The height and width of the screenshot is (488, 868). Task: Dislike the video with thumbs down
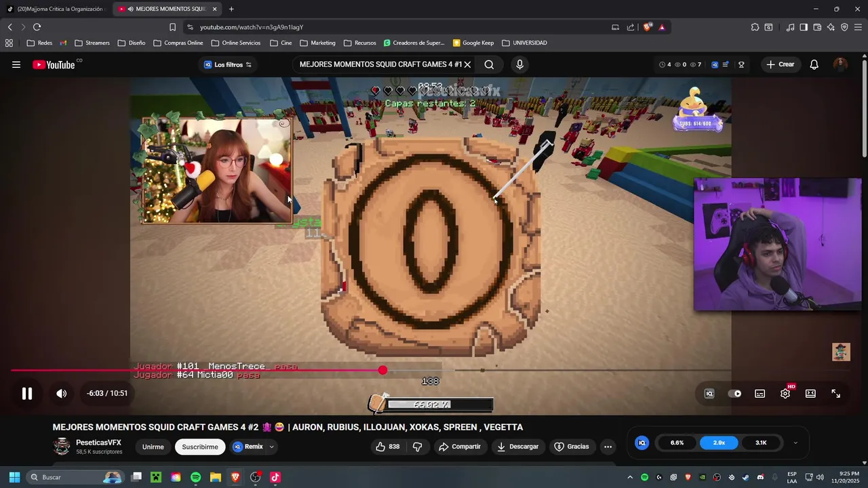click(418, 447)
